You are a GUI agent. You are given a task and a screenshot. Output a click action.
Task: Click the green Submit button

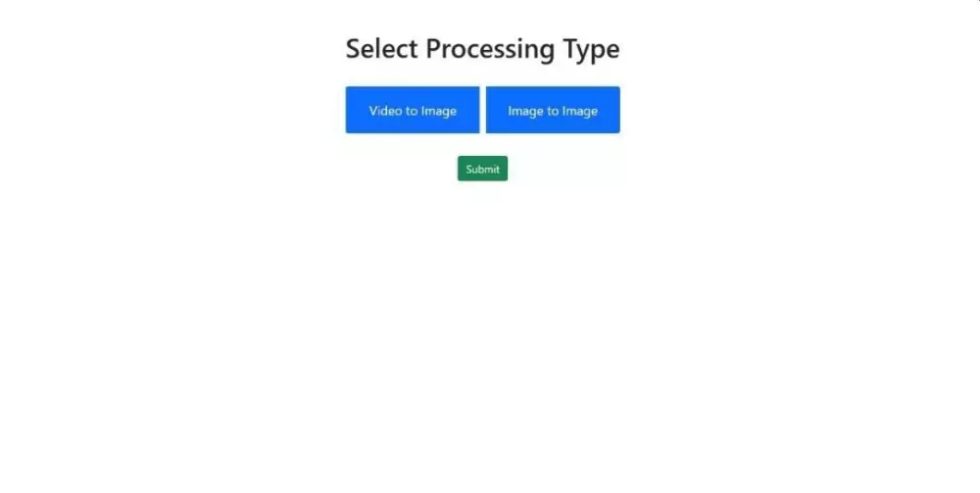[x=482, y=169]
